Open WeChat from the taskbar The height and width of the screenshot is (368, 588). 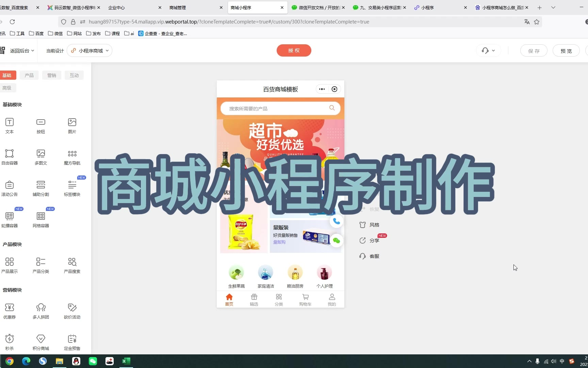pyautogui.click(x=93, y=361)
